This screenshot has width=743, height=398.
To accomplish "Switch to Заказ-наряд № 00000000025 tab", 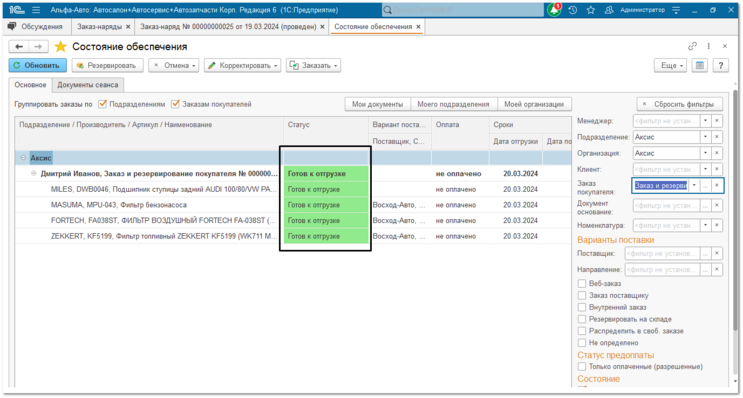I will pyautogui.click(x=228, y=27).
